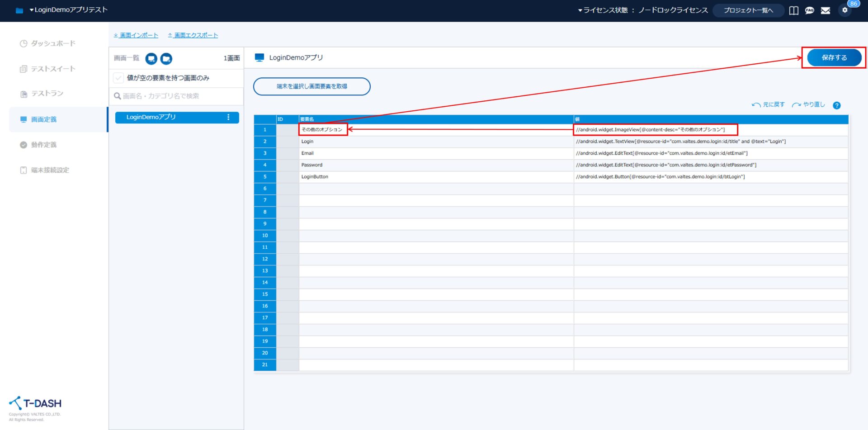
Task: Click the やり直し redo button
Action: click(808, 105)
